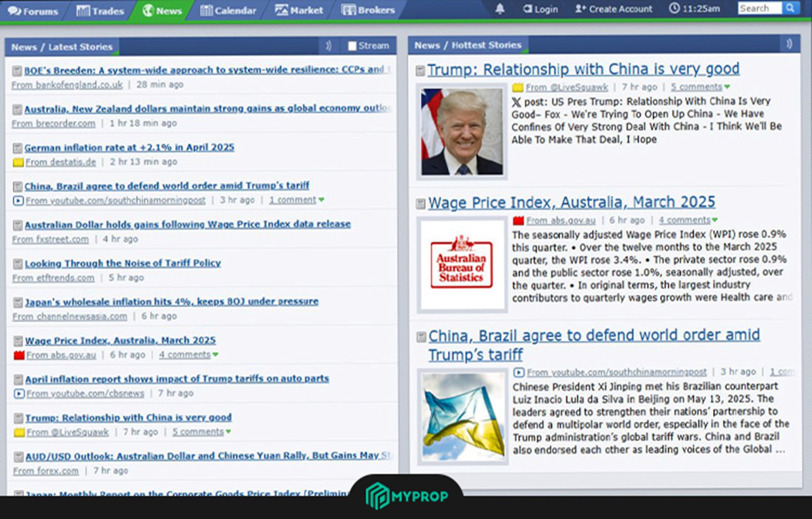Click the 11:25am clock display
Viewport: 812px width, 519px height.
[x=695, y=9]
